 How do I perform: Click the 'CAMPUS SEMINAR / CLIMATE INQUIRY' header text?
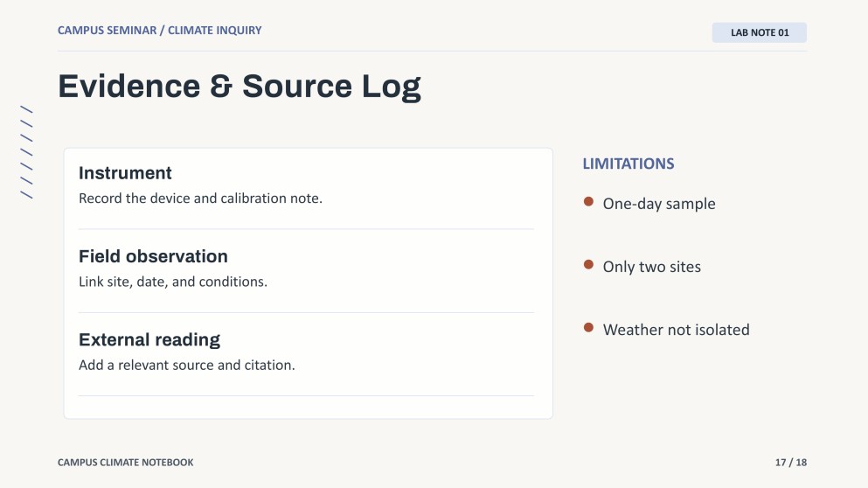coord(159,31)
